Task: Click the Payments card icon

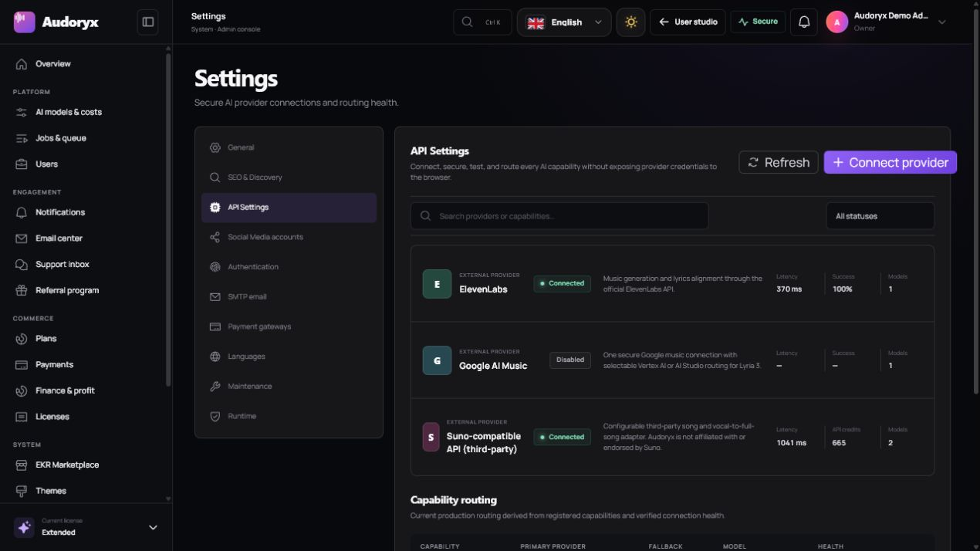Action: [x=22, y=365]
